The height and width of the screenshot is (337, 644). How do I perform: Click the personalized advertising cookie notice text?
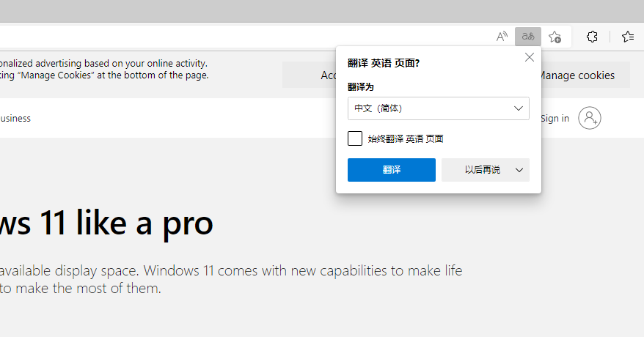[103, 69]
